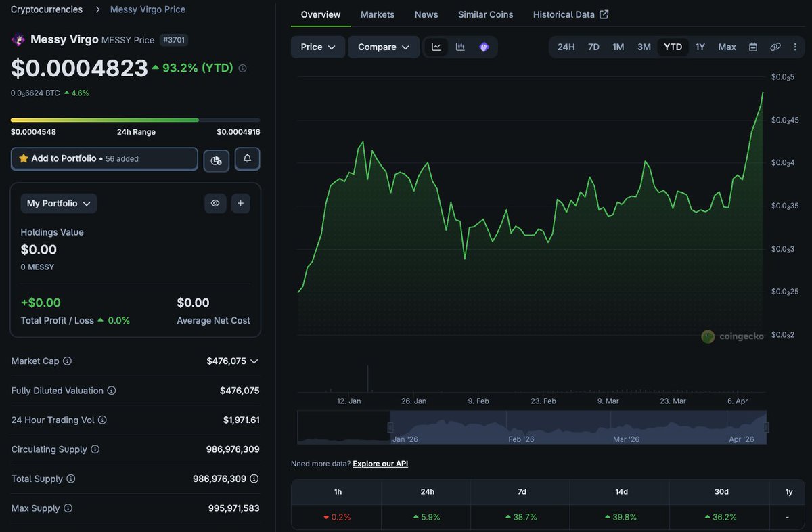Click the $0.0004548 24h low value
Screen dimensions: 812x532
pyautogui.click(x=33, y=132)
